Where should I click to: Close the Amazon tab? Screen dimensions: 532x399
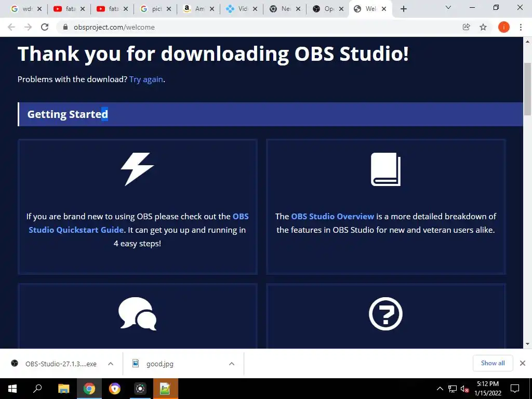[212, 9]
